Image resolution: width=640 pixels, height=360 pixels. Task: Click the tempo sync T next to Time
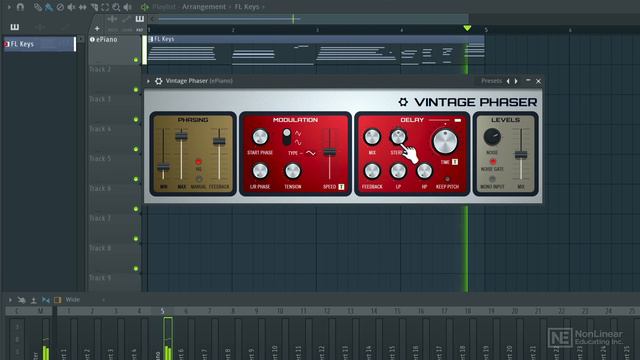(x=455, y=162)
